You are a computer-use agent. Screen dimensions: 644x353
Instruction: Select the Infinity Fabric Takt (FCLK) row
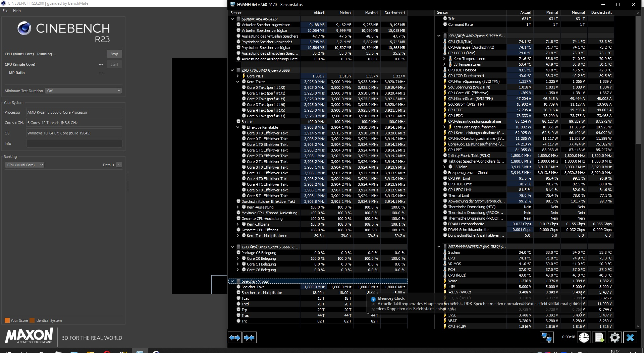tap(525, 156)
